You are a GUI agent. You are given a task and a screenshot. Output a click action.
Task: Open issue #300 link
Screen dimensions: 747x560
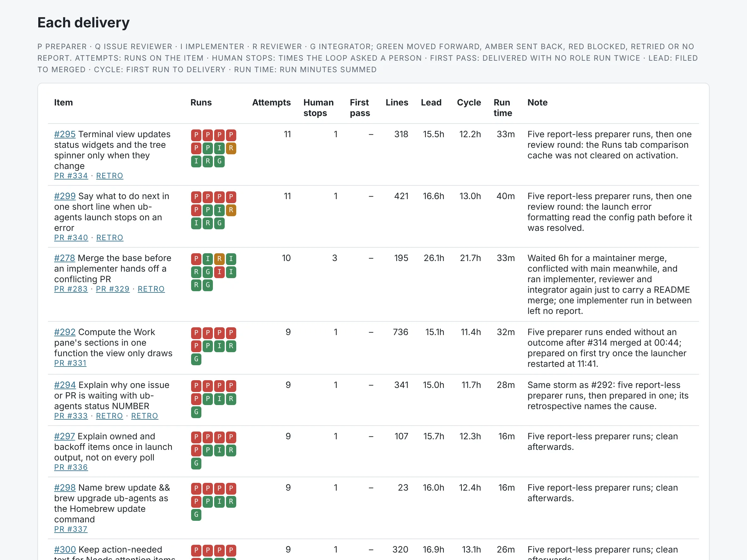(65, 549)
